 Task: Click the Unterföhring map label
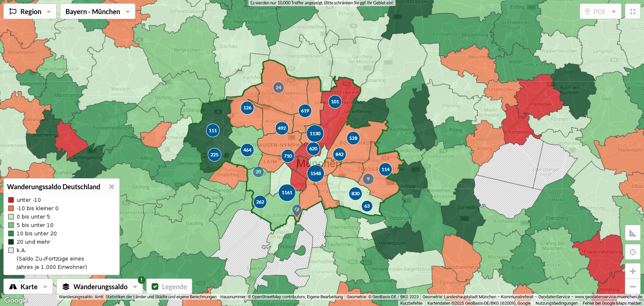[358, 112]
